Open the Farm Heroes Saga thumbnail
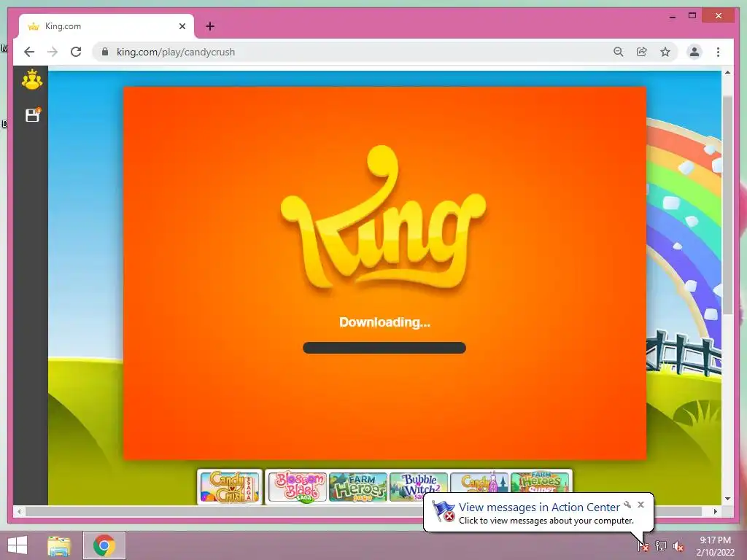Viewport: 747px width, 560px height. (x=358, y=486)
